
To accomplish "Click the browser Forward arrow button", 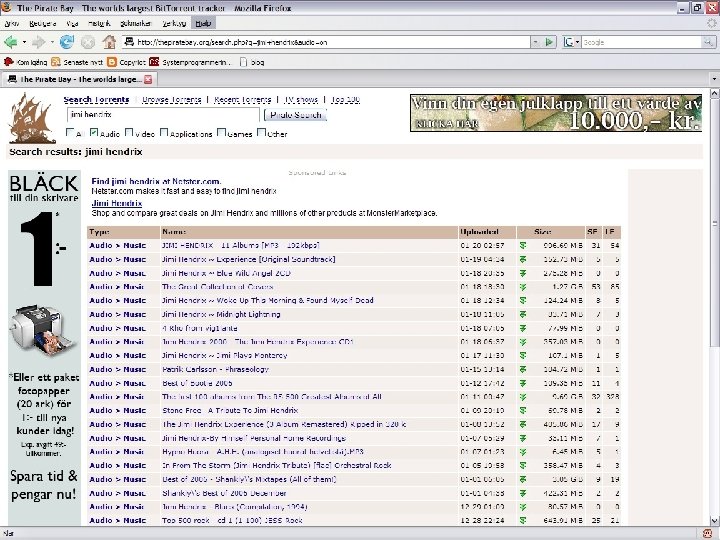I will pyautogui.click(x=39, y=42).
